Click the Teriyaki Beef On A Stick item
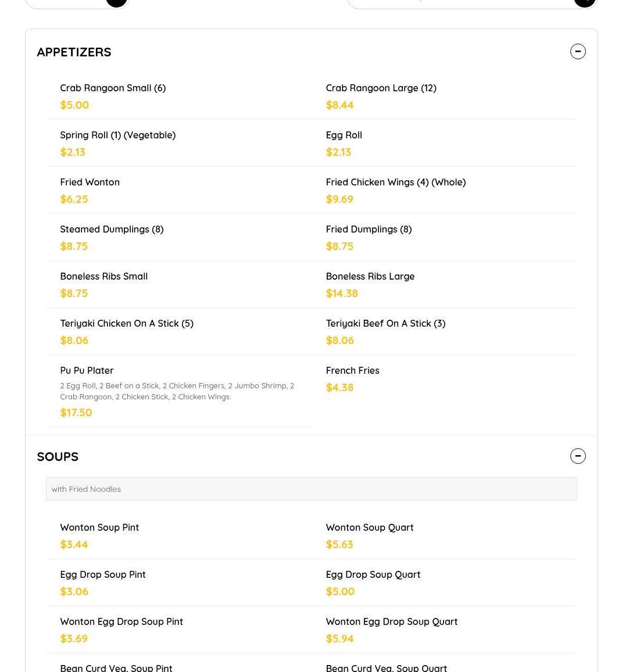This screenshot has height=672, width=622. 385,324
